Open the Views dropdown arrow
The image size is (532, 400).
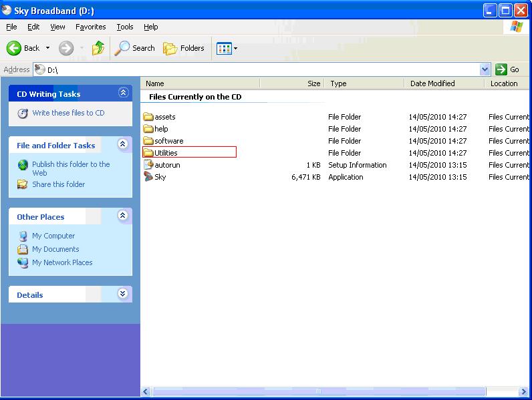tap(235, 49)
